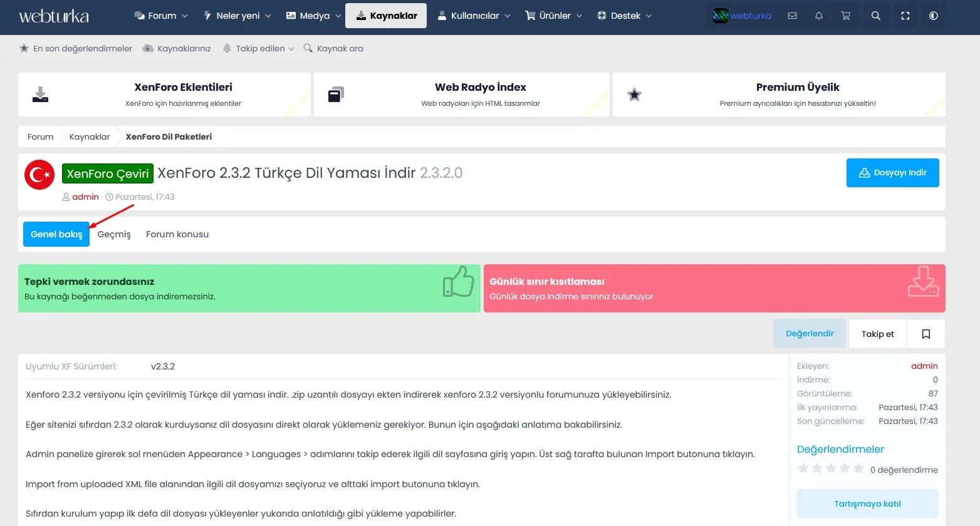Click the webturka username in header
Viewport: 980px width, 526px height.
pyautogui.click(x=751, y=16)
